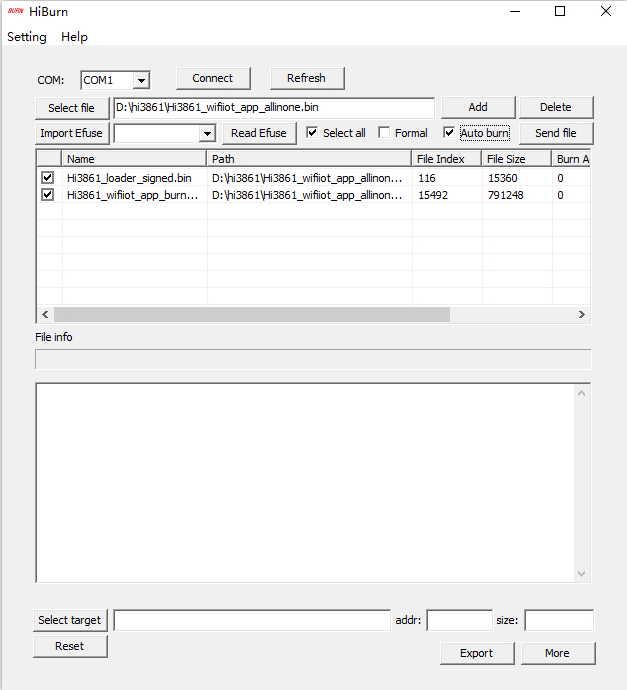Click the addr input field
The height and width of the screenshot is (690, 627).
pyautogui.click(x=459, y=621)
